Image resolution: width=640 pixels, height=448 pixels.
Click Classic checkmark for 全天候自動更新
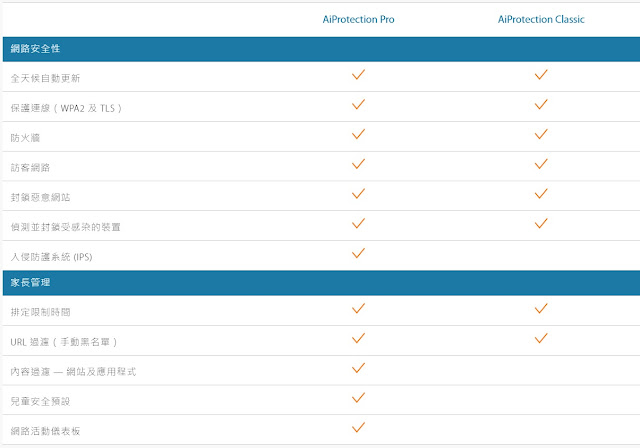(x=541, y=75)
